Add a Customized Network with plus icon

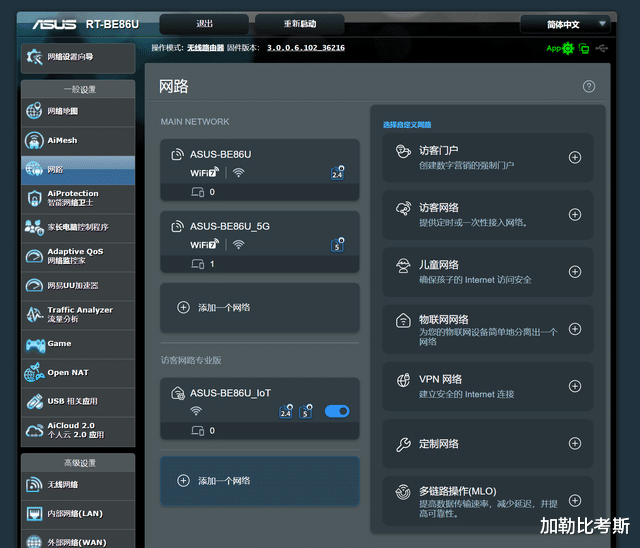pyautogui.click(x=575, y=444)
